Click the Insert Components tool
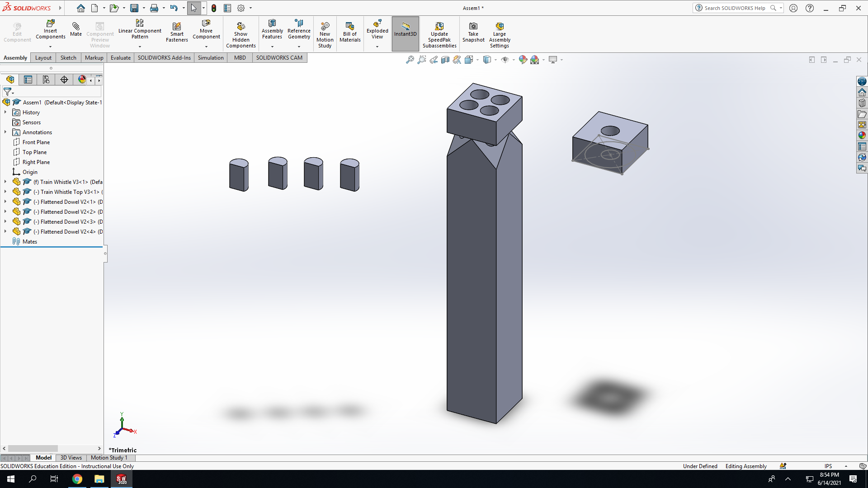 (x=51, y=30)
